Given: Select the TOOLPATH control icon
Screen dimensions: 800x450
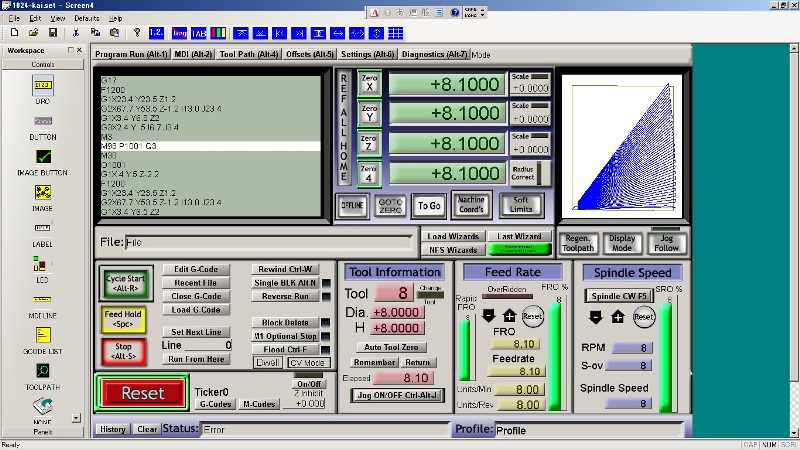Looking at the screenshot, I should [x=43, y=371].
